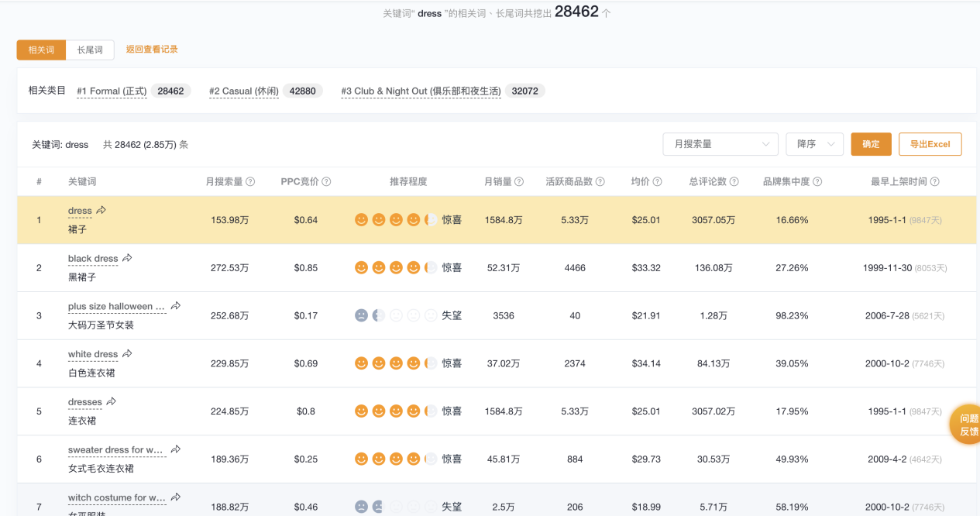Click the plus size halloween keyword link
The height and width of the screenshot is (516, 980).
click(x=116, y=307)
